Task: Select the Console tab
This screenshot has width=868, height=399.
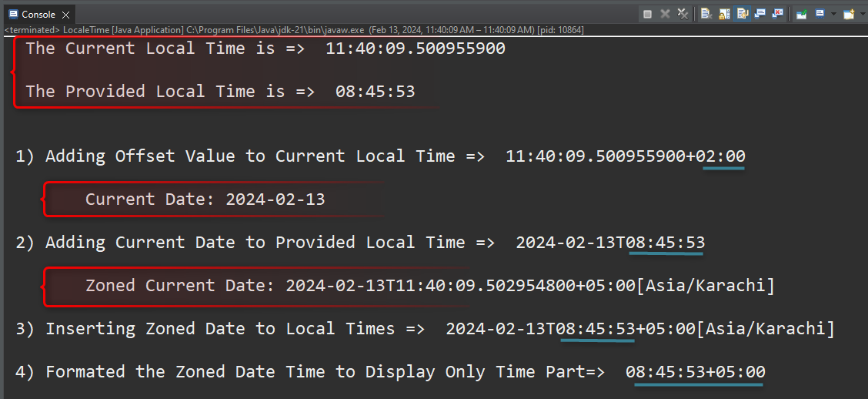Action: click(x=38, y=14)
